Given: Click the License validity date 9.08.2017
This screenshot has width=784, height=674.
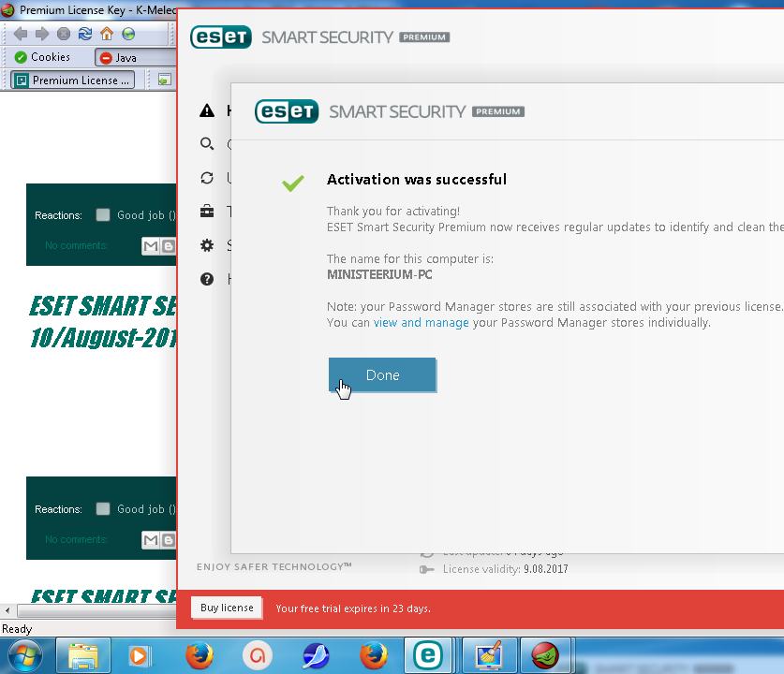Looking at the screenshot, I should pyautogui.click(x=545, y=569).
